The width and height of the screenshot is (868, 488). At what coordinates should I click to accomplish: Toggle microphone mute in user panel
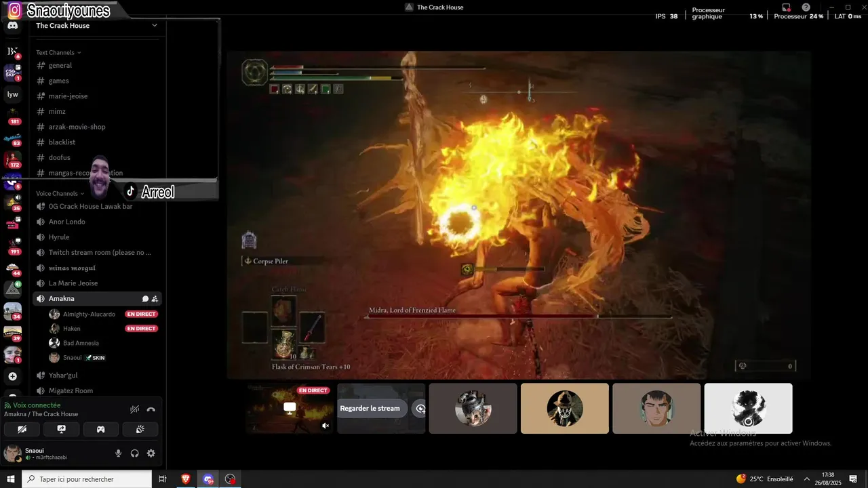[118, 453]
